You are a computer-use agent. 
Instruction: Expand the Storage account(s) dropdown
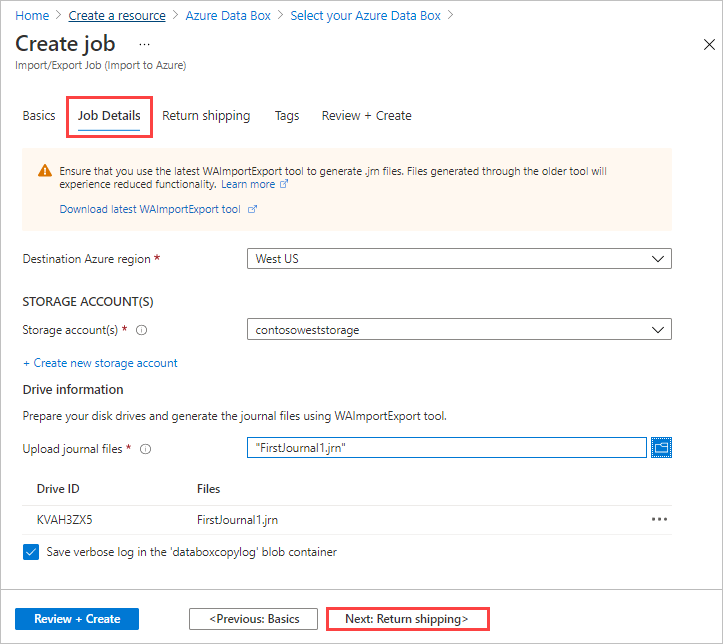(459, 329)
